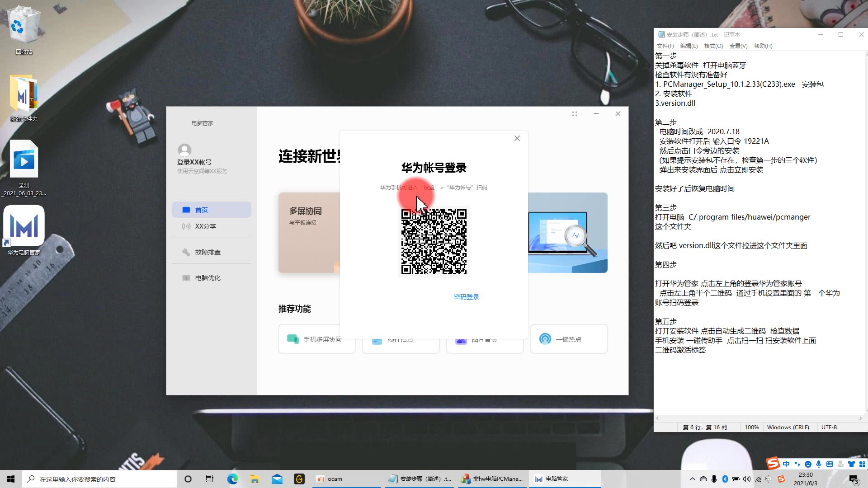
Task: Click Sogou toolbar emoji face icon
Action: coord(808,464)
